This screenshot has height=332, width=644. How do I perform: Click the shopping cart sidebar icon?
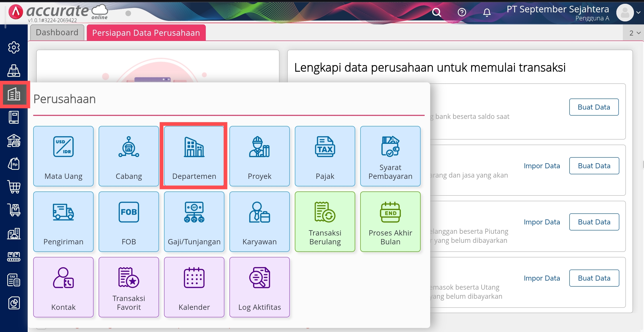[14, 187]
